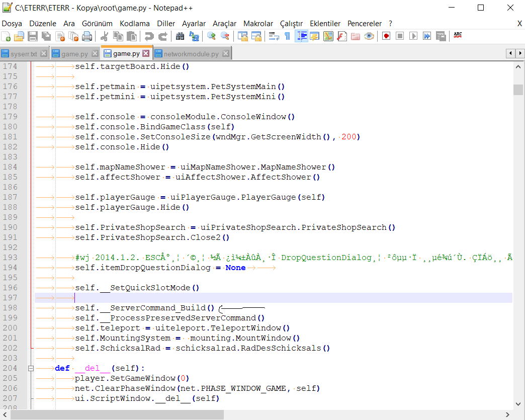
Task: Click the Paste clipboard icon
Action: tap(132, 36)
